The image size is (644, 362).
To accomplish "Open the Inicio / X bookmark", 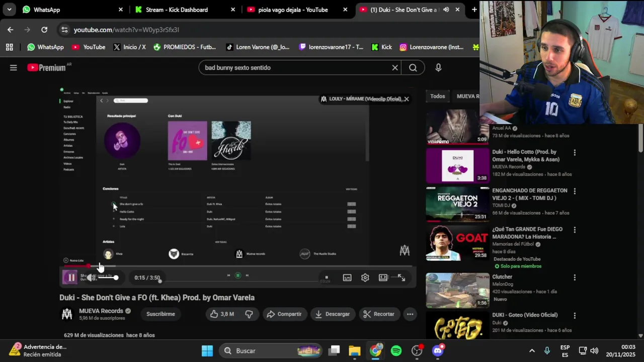I will coord(129,47).
